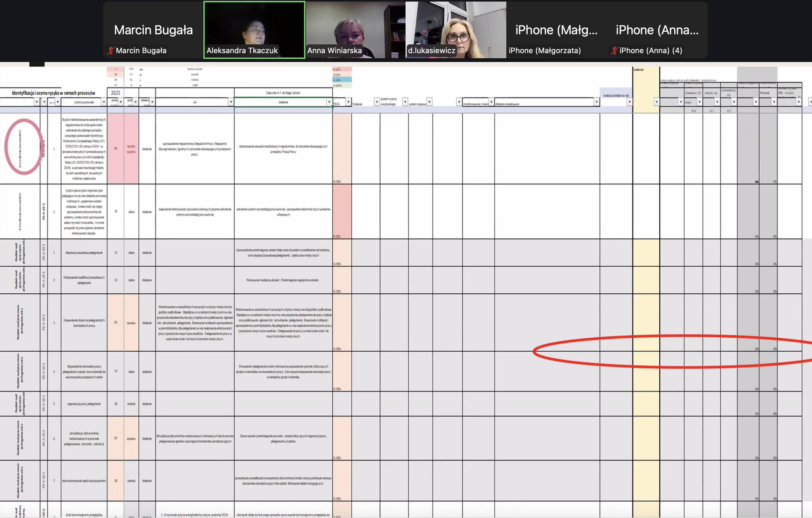
Task: Click 'Załącznik nr 1 do Księgi Jakości' cell
Action: 283,93
